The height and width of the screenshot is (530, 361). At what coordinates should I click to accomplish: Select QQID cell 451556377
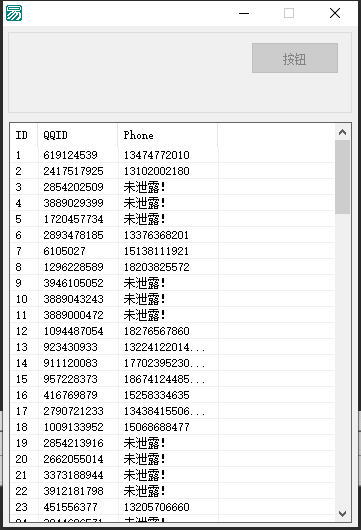pyautogui.click(x=70, y=507)
